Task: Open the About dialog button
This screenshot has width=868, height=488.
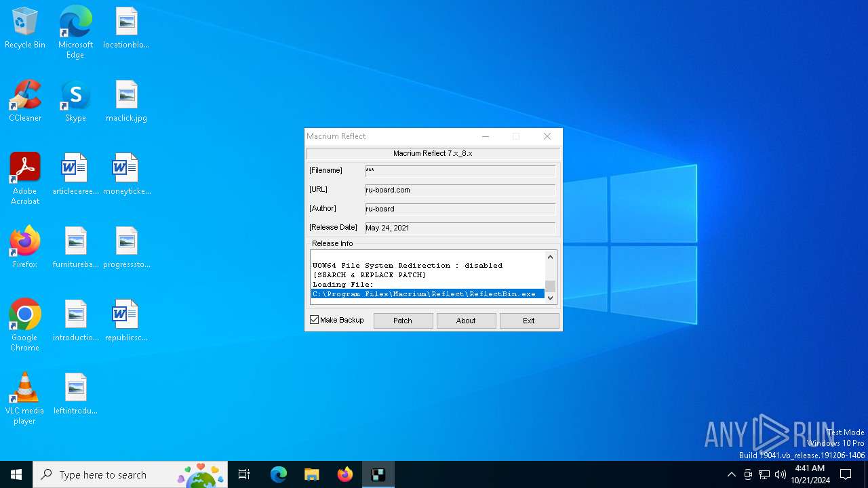Action: (466, 321)
